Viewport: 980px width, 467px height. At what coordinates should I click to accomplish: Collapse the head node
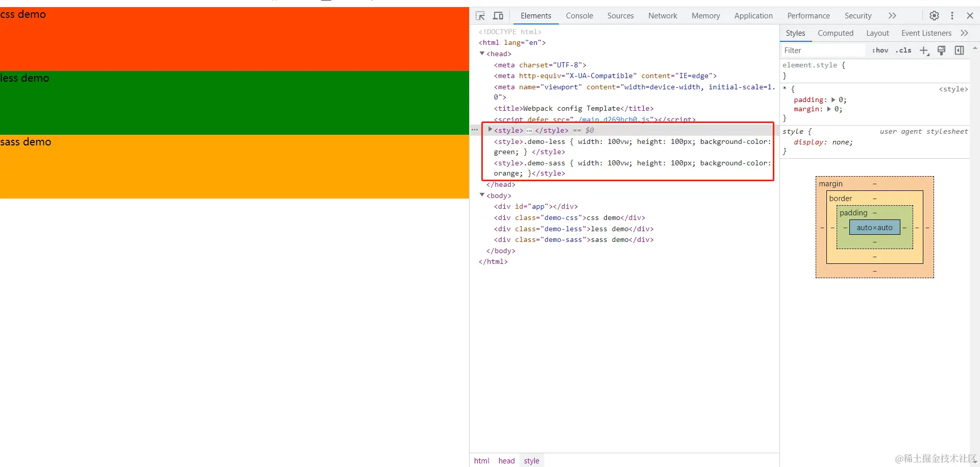(482, 54)
